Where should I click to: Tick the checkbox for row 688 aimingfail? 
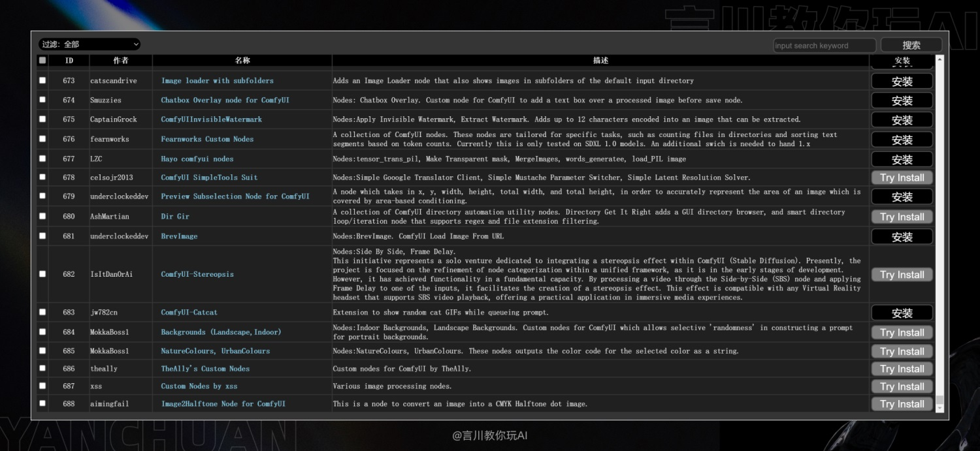[42, 403]
